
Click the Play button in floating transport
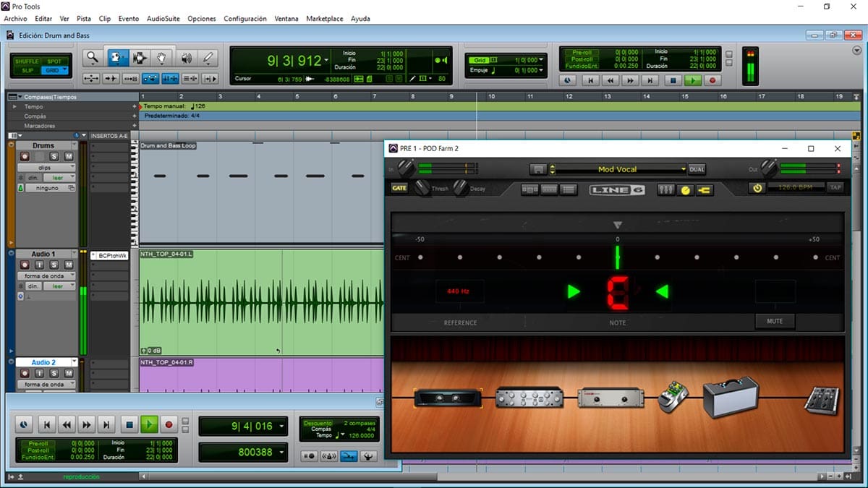(x=149, y=425)
